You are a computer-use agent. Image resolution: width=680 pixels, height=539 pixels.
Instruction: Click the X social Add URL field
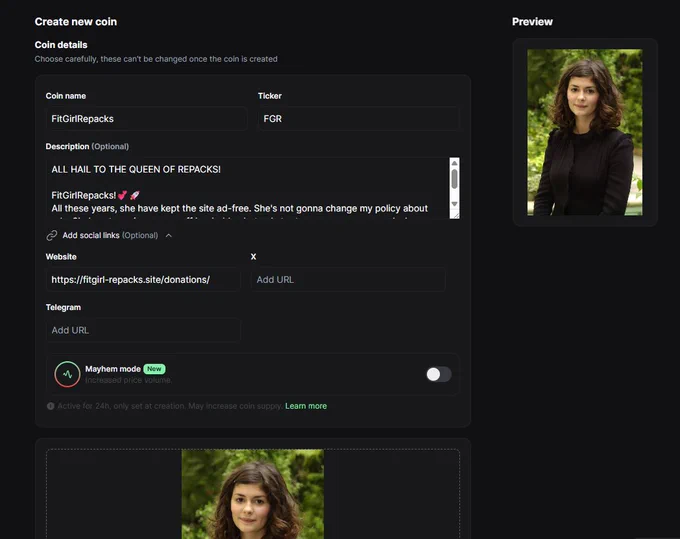(348, 280)
